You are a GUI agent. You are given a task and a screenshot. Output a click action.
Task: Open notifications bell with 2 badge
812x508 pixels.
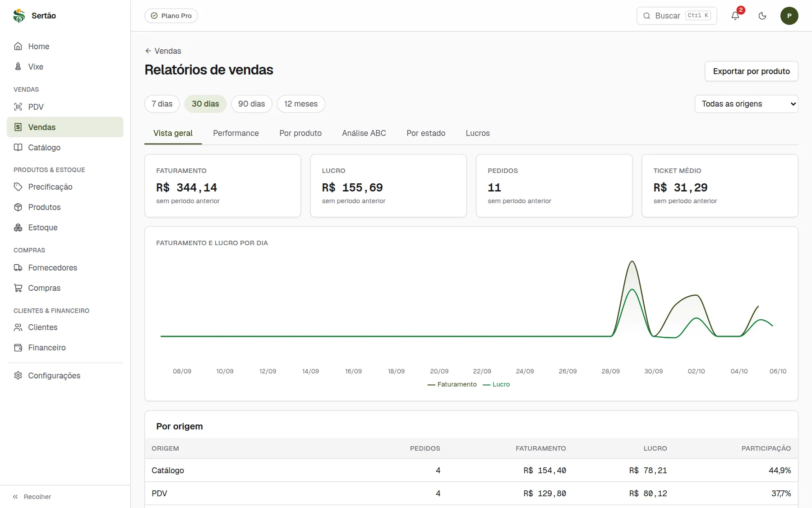click(735, 16)
